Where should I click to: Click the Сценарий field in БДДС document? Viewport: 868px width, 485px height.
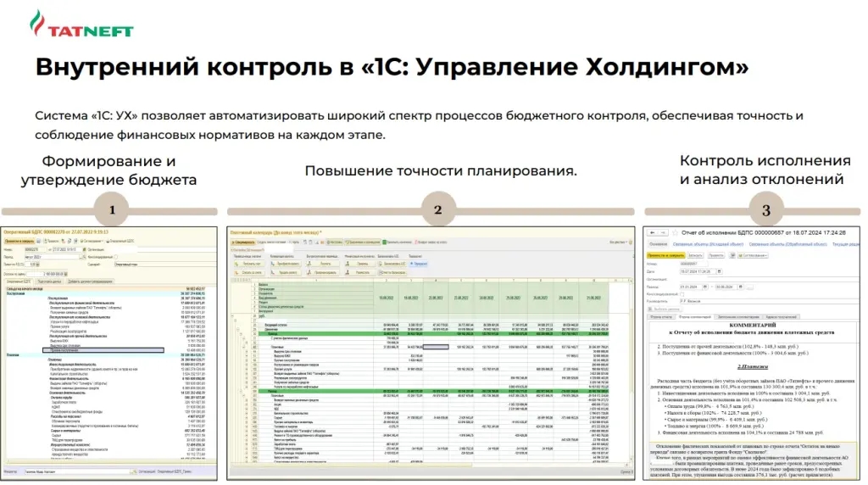(x=165, y=264)
